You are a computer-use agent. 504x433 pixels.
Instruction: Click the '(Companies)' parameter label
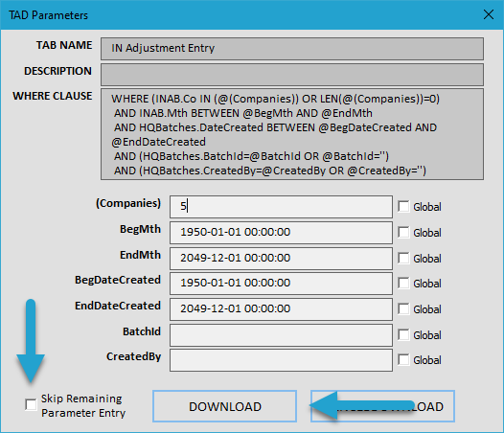click(x=128, y=203)
